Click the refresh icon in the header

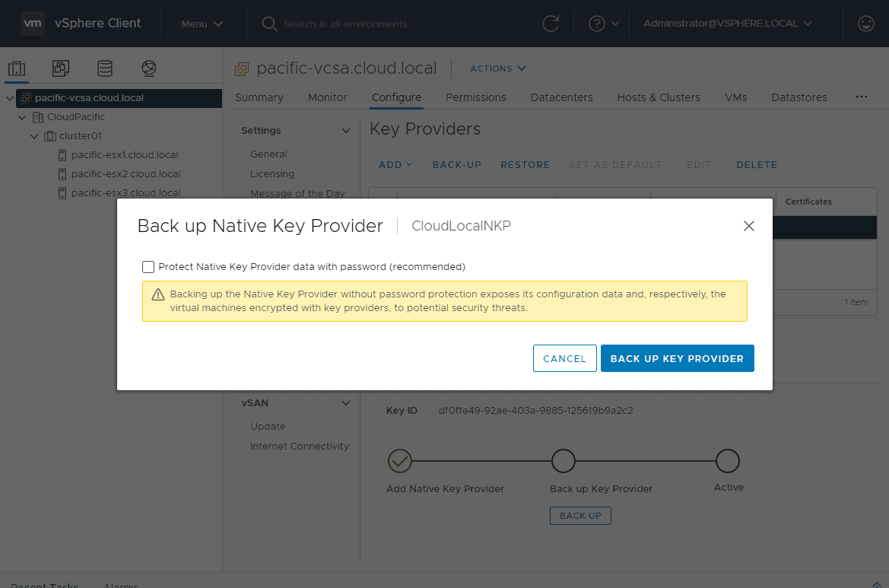tap(551, 23)
